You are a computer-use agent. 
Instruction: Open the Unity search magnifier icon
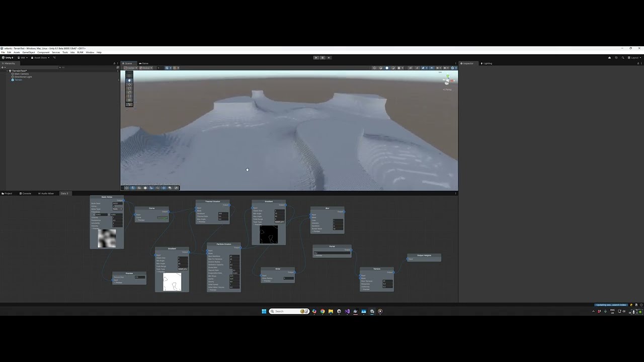[623, 57]
